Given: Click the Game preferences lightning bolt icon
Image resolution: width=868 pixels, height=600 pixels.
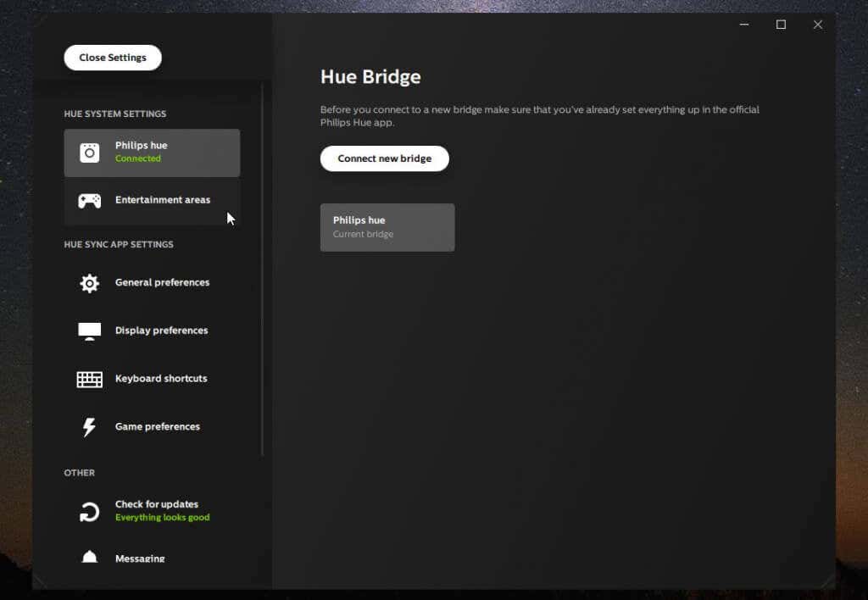Looking at the screenshot, I should [89, 426].
